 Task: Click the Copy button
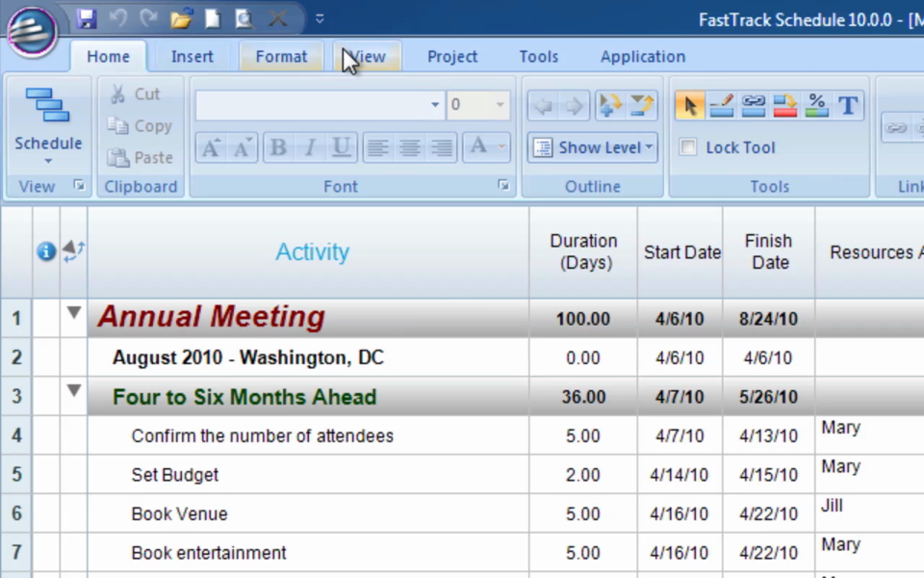141,126
